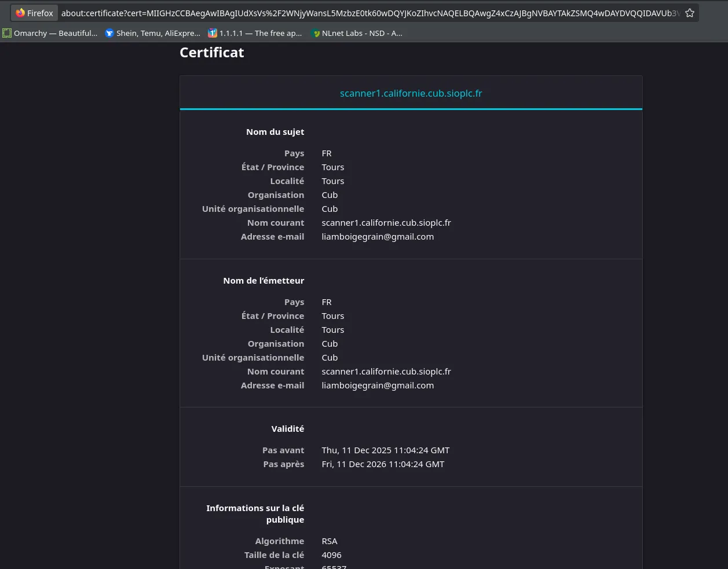Click the Firefox logo icon in address bar
Screen dimensions: 728x569
click(20, 13)
